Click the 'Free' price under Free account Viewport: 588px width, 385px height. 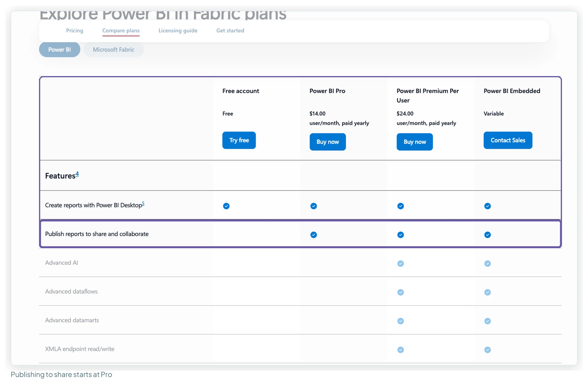(x=228, y=113)
